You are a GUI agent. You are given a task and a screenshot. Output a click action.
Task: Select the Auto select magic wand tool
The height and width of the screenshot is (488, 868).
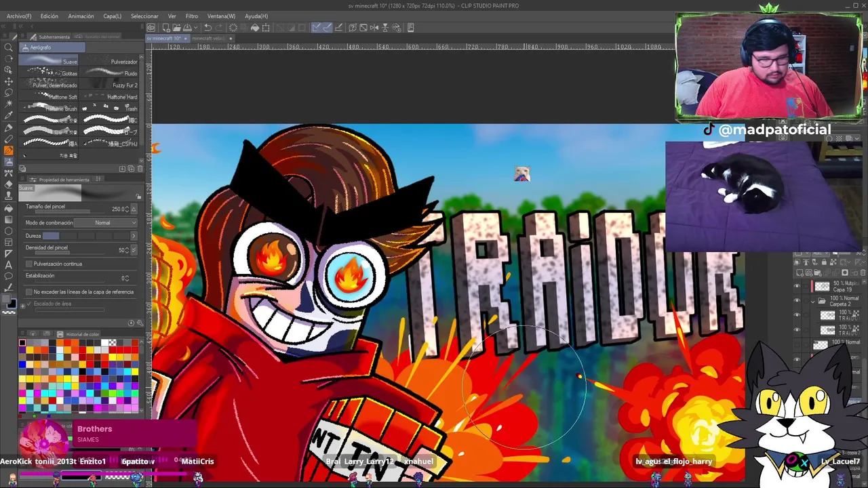click(9, 104)
